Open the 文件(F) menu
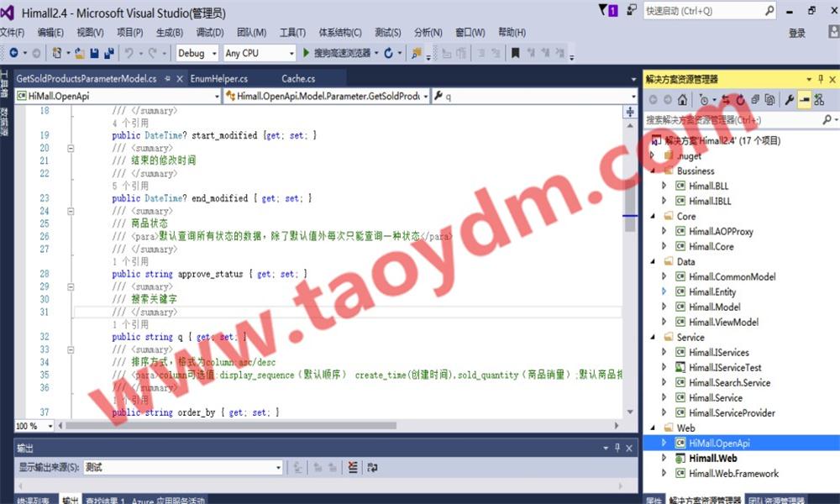This screenshot has width=840, height=504. (x=13, y=33)
